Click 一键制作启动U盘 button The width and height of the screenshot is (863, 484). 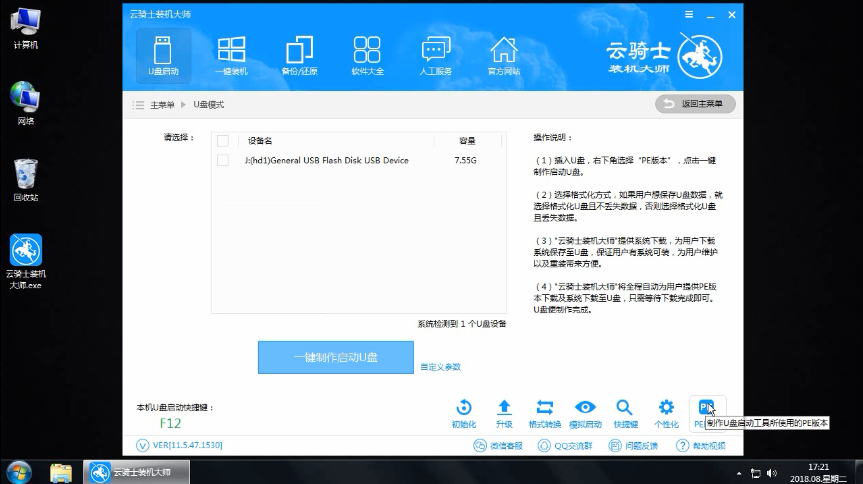[x=336, y=357]
